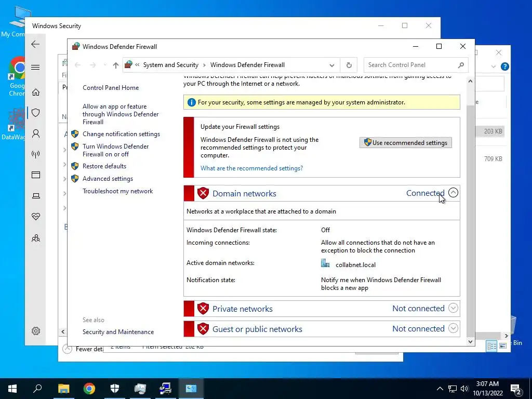This screenshot has width=532, height=399.
Task: Click the collabnet.local network icon
Action: [325, 263]
